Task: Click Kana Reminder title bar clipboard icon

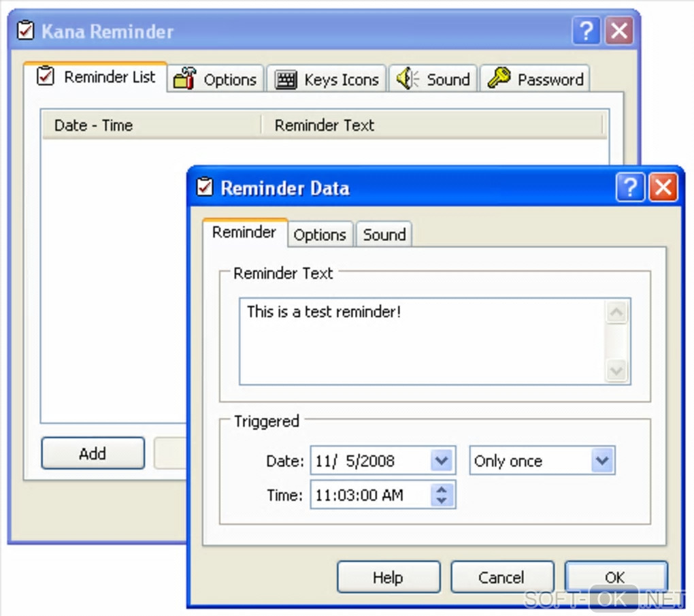Action: [25, 30]
